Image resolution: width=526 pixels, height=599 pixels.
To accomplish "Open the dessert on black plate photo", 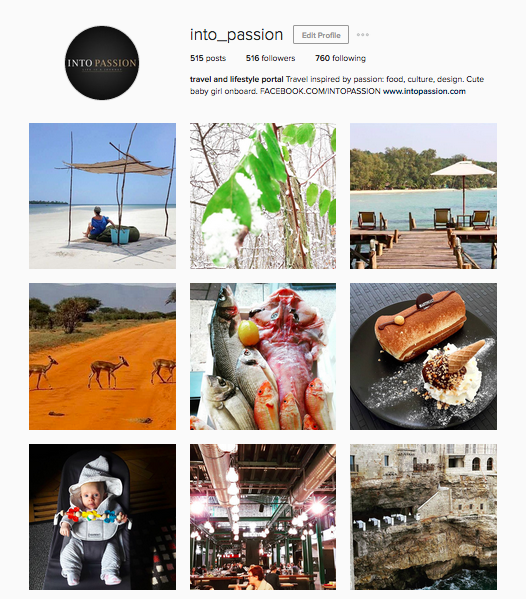I will coord(423,356).
